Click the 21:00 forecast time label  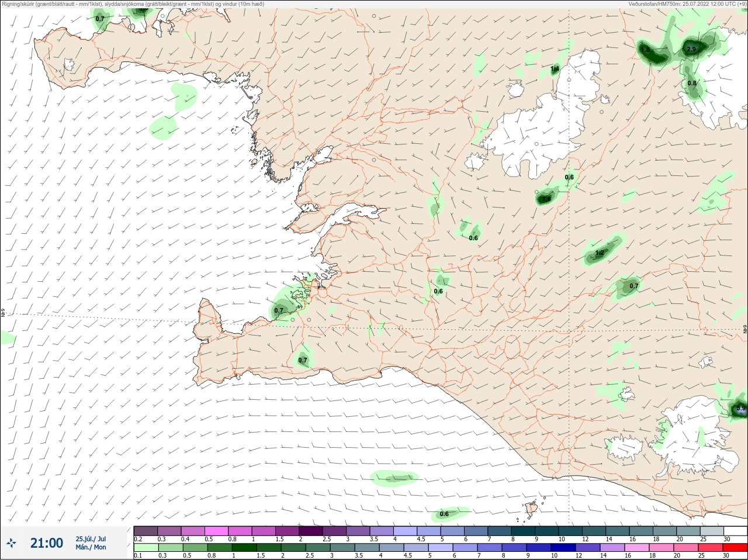pyautogui.click(x=47, y=543)
